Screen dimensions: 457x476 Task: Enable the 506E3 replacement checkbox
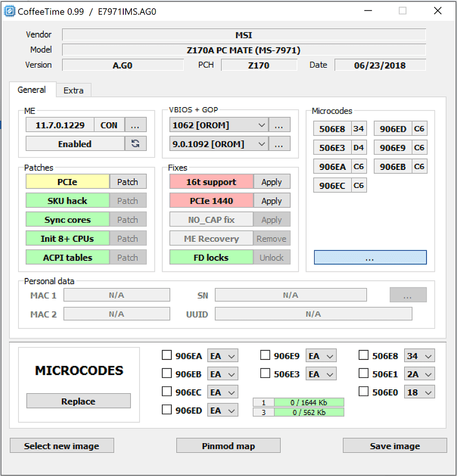265,373
